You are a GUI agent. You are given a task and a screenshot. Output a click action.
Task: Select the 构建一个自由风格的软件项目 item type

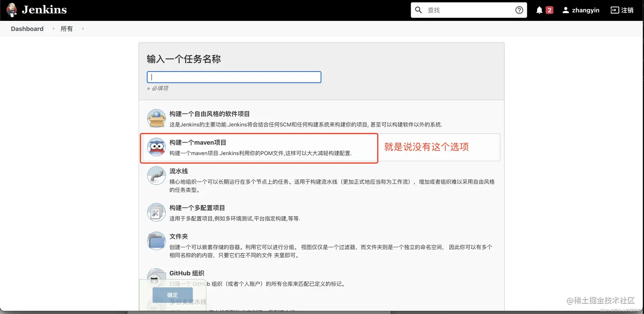pos(209,114)
